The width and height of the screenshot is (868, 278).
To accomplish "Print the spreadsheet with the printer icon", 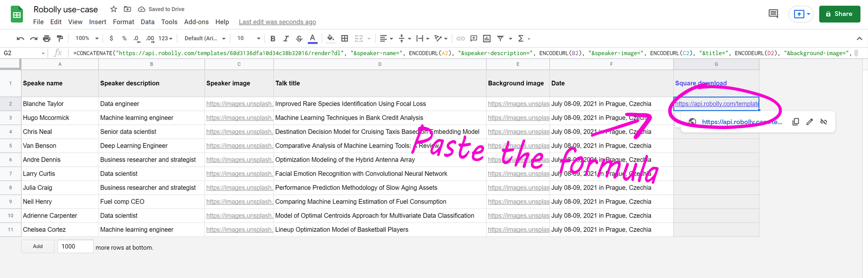I will click(46, 39).
